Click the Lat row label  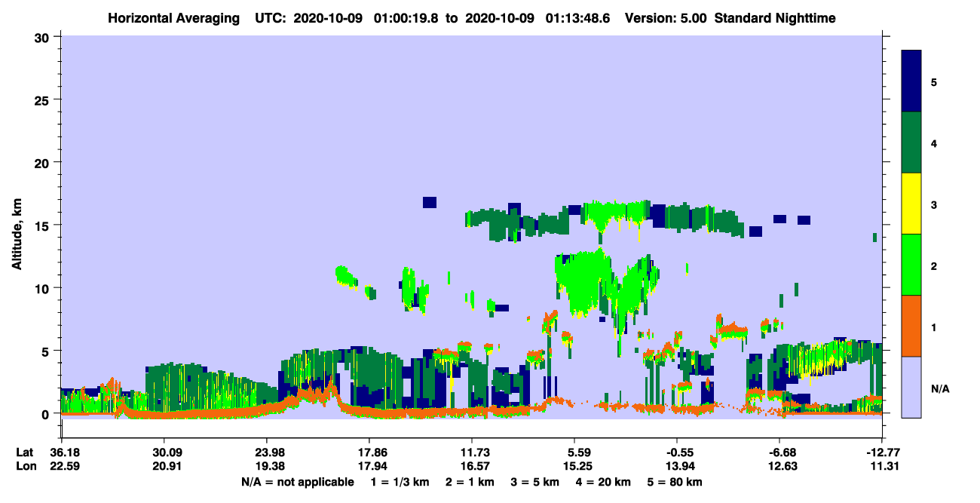coord(24,452)
